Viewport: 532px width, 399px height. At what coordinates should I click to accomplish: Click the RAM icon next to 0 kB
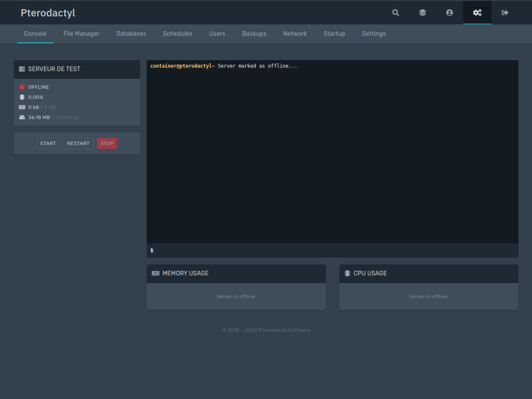click(x=22, y=107)
